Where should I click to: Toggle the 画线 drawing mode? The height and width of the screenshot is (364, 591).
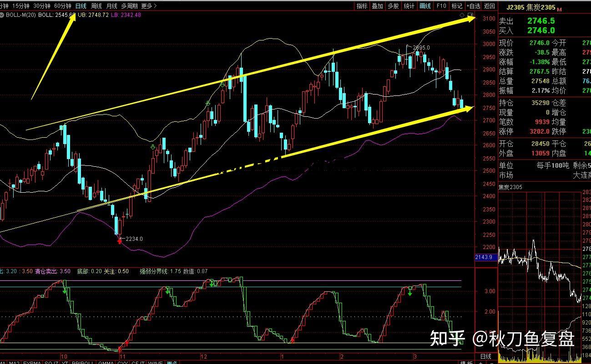click(x=425, y=6)
